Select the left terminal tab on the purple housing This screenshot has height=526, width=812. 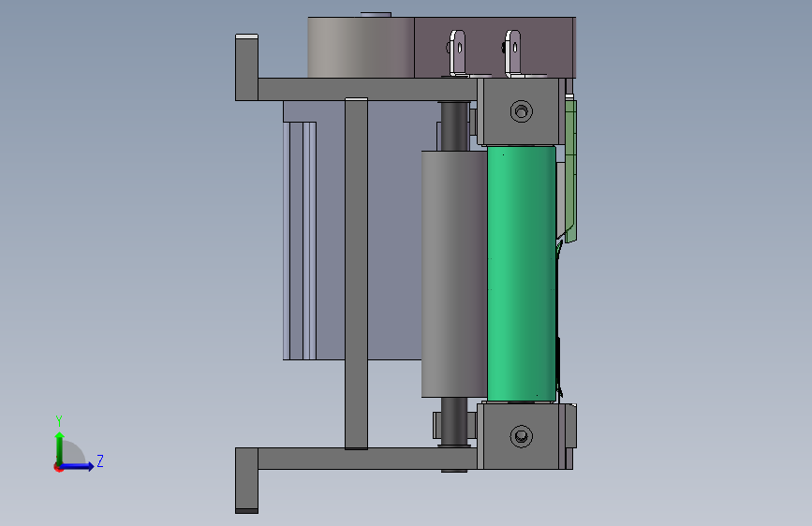[457, 52]
